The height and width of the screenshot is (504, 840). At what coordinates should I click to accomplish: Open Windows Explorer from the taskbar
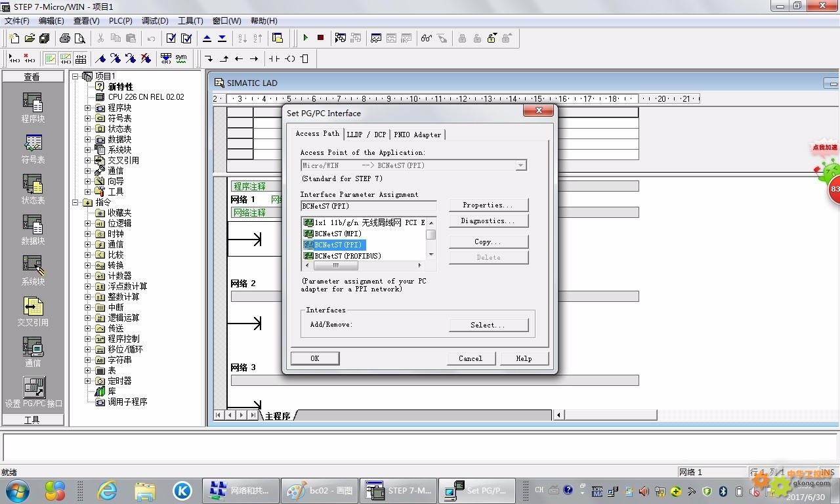click(x=144, y=490)
